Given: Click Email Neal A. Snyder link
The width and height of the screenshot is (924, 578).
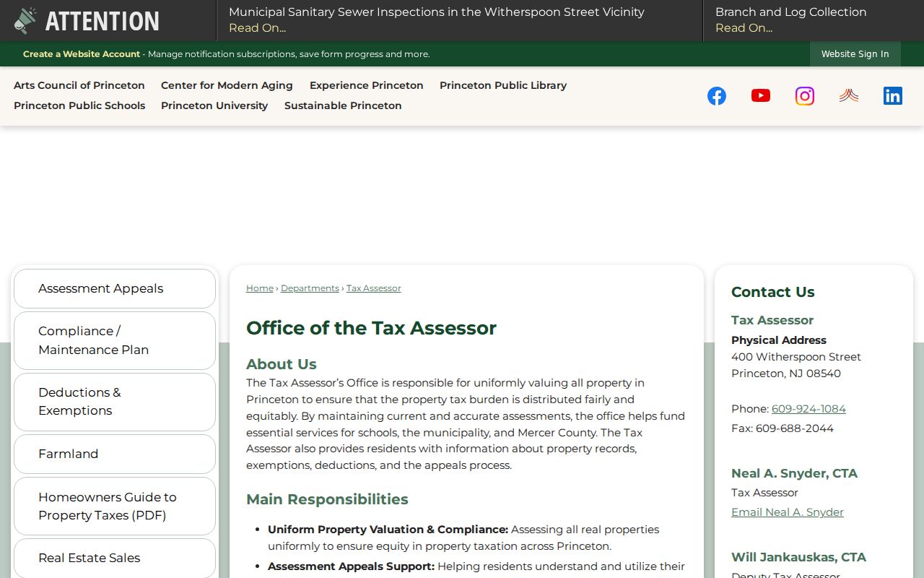Looking at the screenshot, I should 788,512.
